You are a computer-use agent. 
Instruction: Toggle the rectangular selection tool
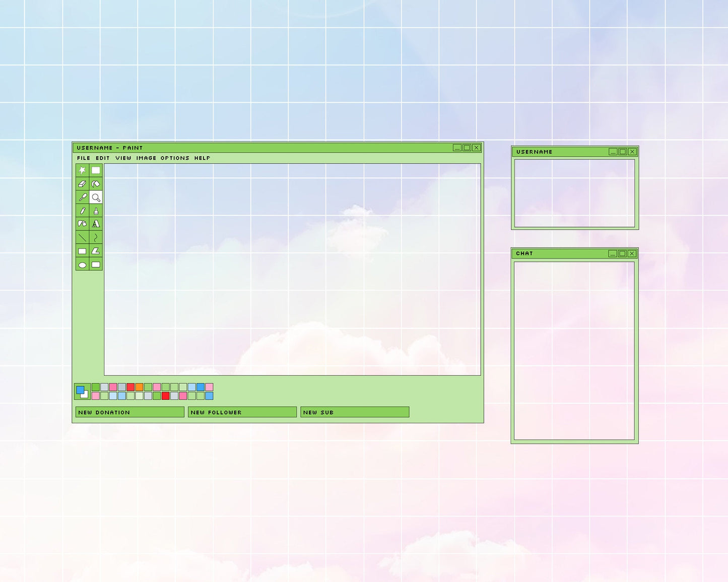(96, 170)
